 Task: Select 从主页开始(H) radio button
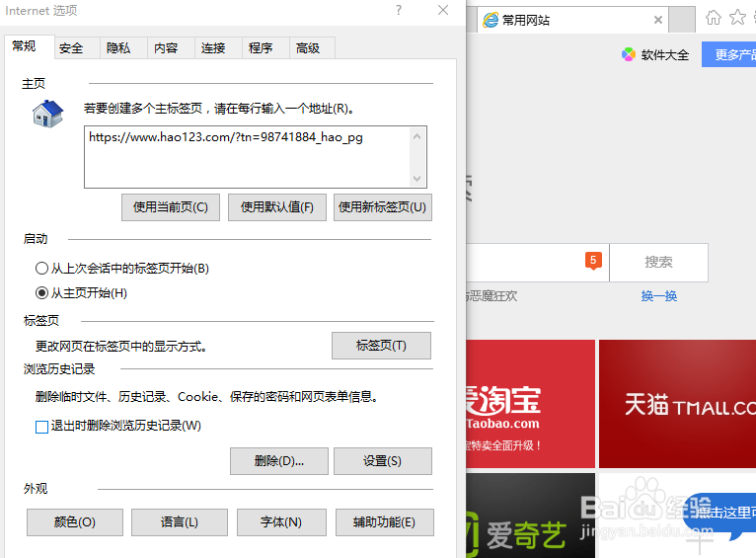(42, 292)
